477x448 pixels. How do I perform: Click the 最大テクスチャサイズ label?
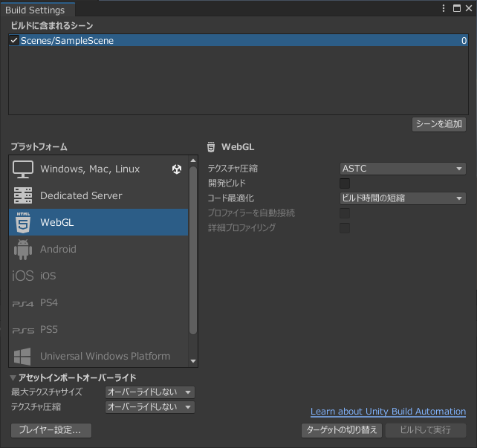(x=47, y=392)
